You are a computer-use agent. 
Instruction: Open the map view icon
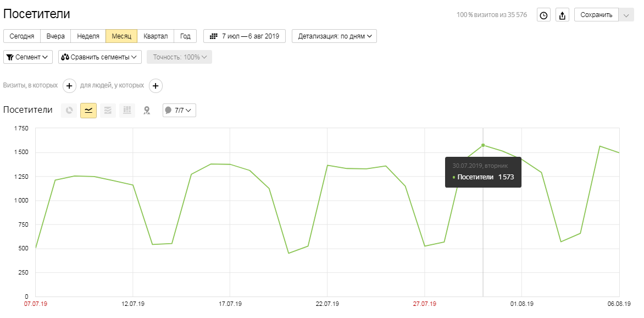click(147, 110)
